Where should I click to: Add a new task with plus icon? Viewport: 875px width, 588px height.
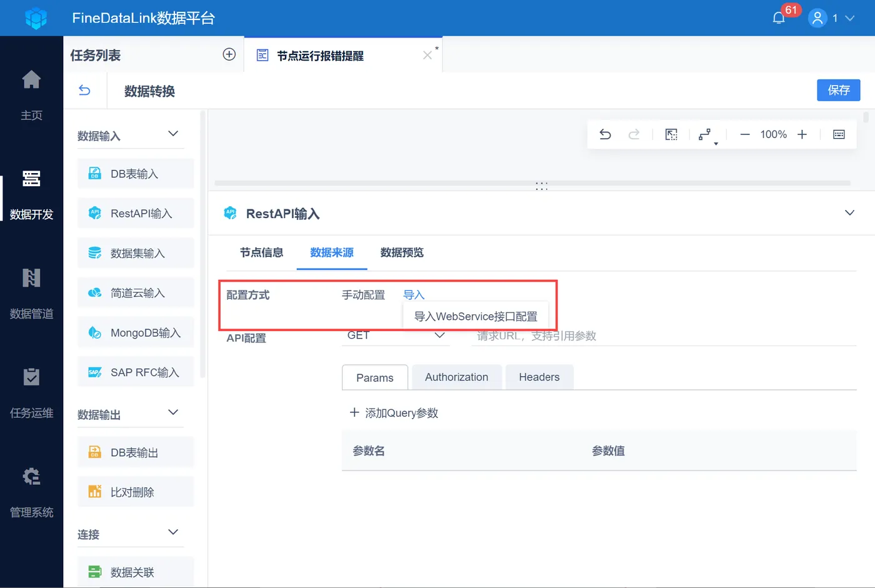(229, 54)
